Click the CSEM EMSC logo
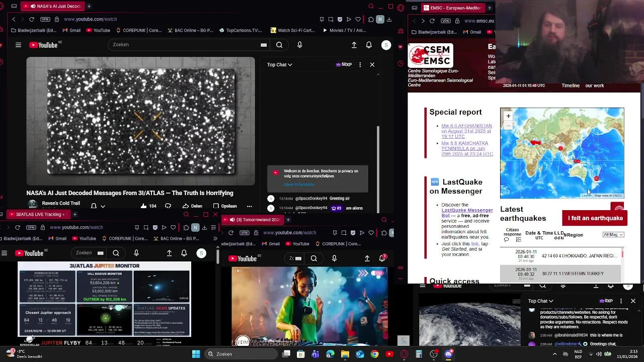 pos(430,55)
